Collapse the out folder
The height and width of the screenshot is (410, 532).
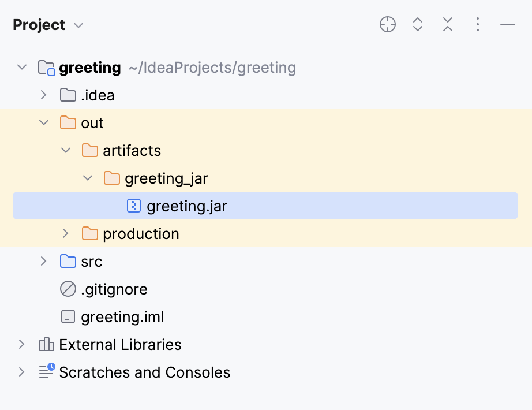pos(43,122)
